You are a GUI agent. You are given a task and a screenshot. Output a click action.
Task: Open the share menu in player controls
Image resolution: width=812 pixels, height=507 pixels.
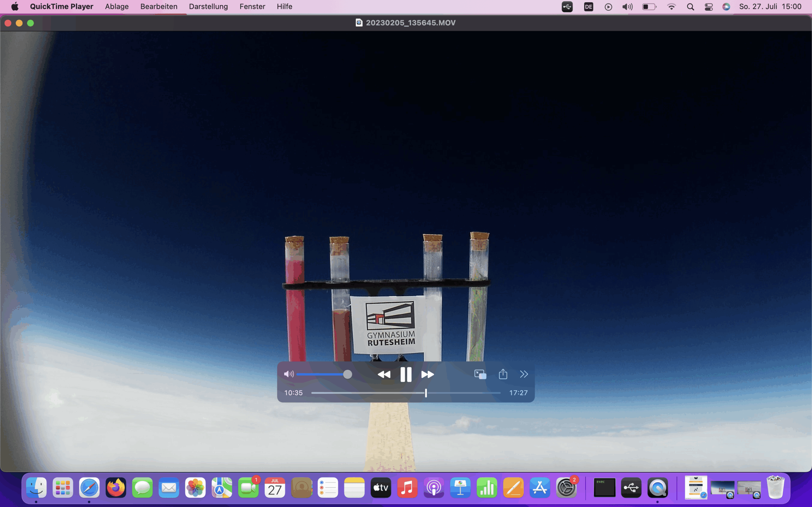coord(503,374)
